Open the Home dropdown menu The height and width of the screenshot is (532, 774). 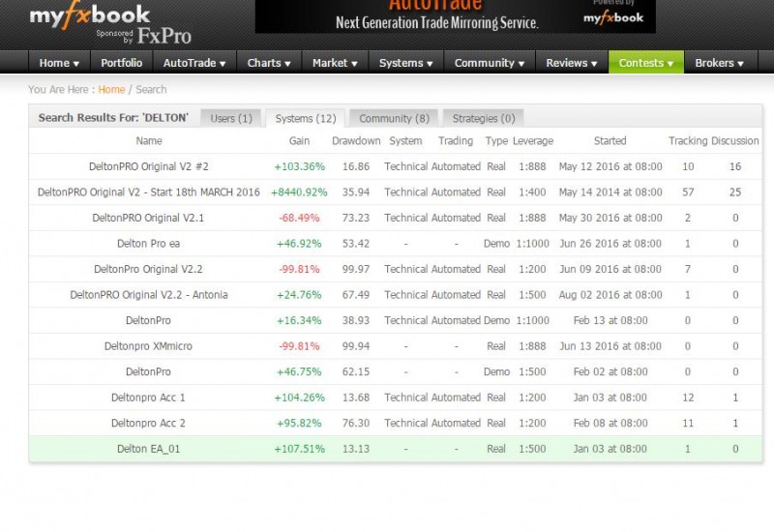tap(59, 63)
